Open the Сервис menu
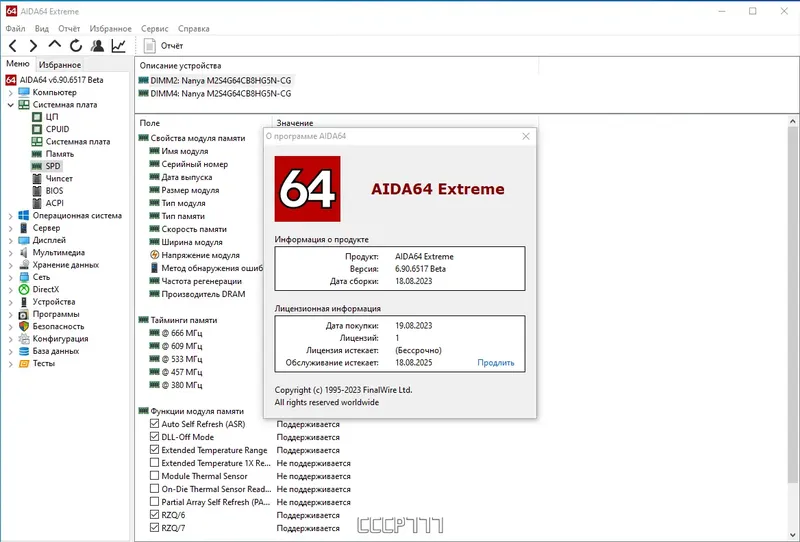Image resolution: width=800 pixels, height=542 pixels. 155,29
